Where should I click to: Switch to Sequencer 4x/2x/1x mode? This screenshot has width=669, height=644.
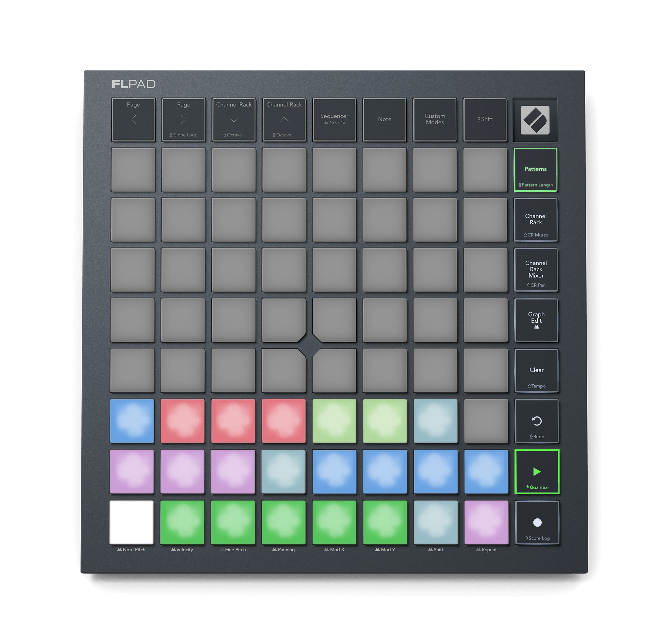click(334, 120)
